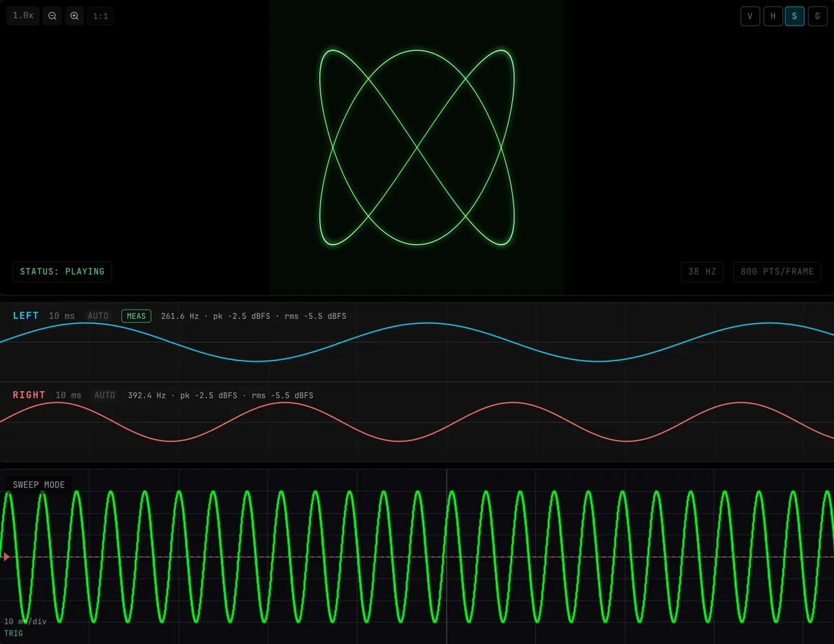Click the 1.0x zoom level readout

pyautogui.click(x=23, y=16)
